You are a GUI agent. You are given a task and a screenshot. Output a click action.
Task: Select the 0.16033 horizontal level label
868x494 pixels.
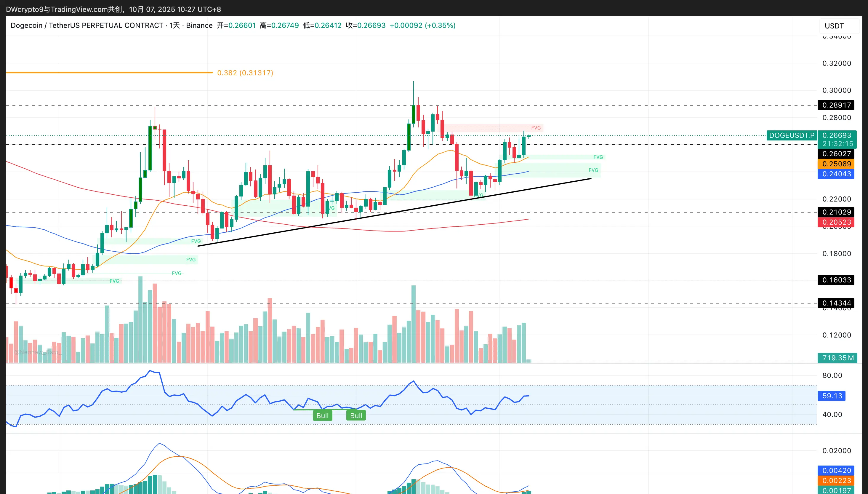point(836,280)
